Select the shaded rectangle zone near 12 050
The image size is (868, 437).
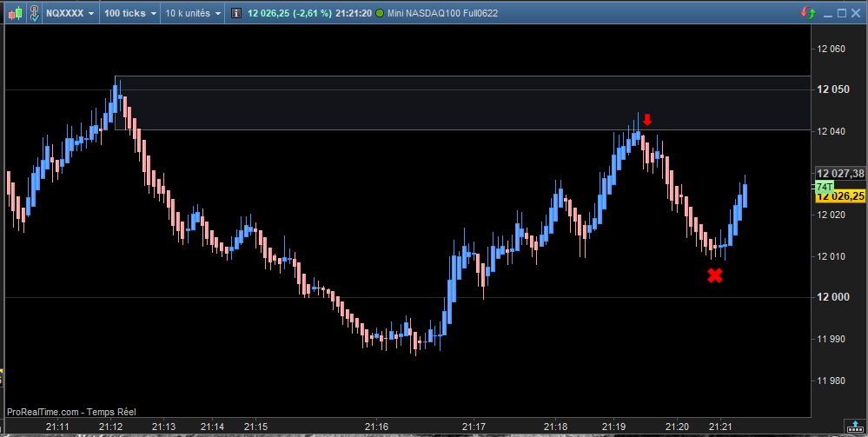pos(462,103)
